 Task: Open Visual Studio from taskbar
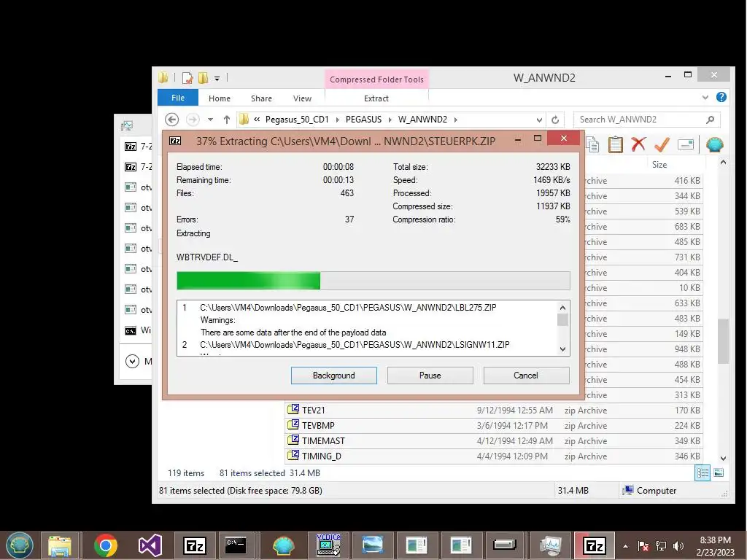click(150, 545)
